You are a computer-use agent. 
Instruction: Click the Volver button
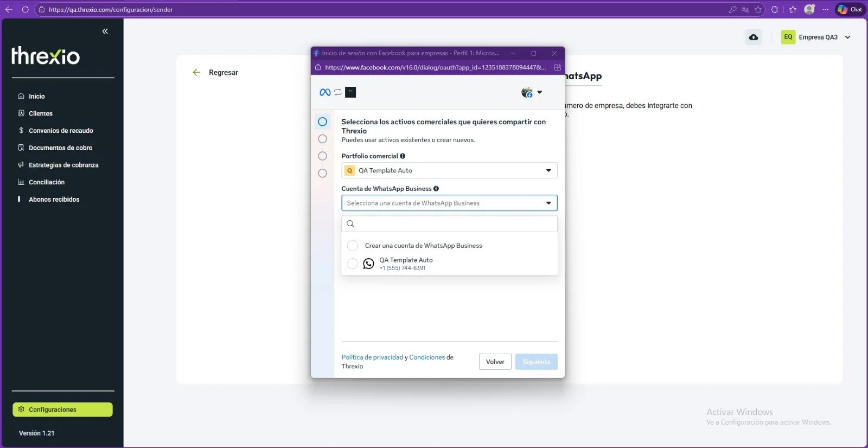click(495, 362)
